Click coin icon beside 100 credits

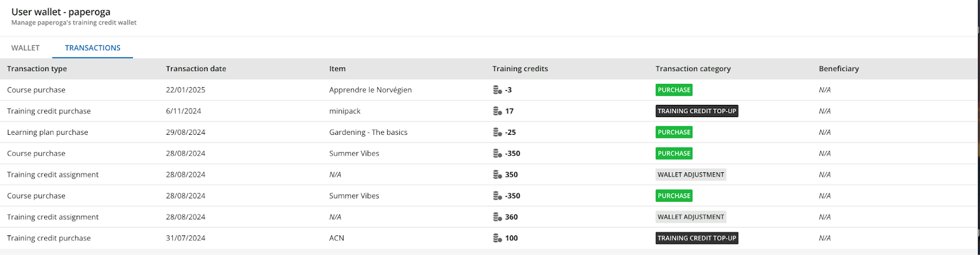[x=497, y=238]
